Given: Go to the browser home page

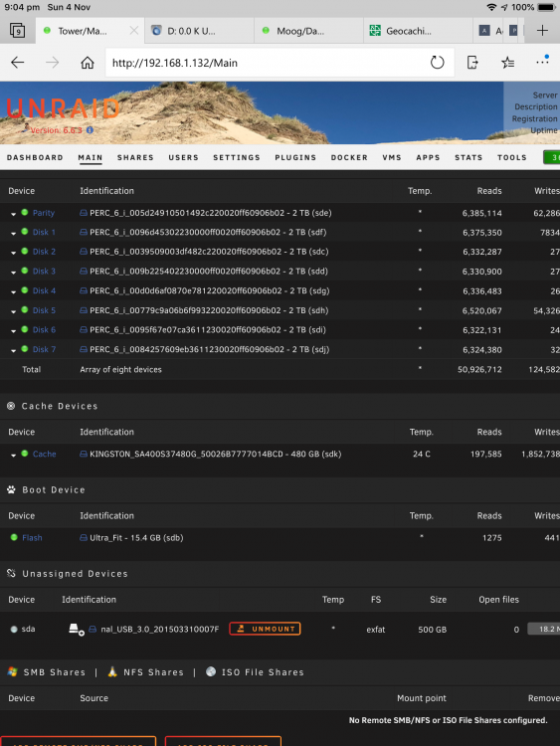Looking at the screenshot, I should coord(88,63).
